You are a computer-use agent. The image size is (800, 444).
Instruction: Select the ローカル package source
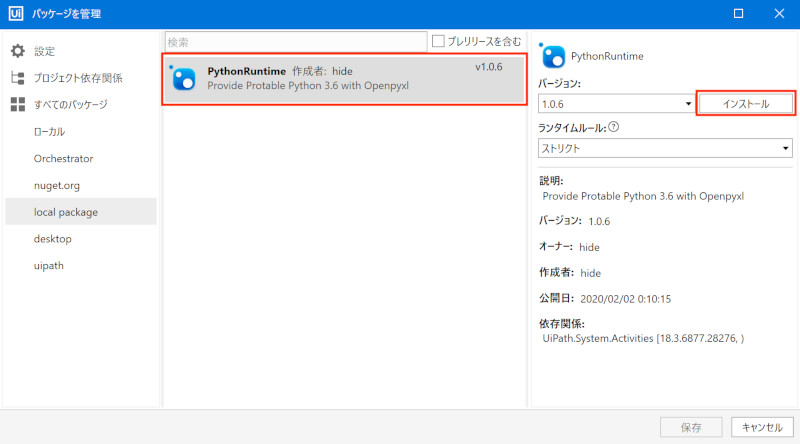(49, 132)
